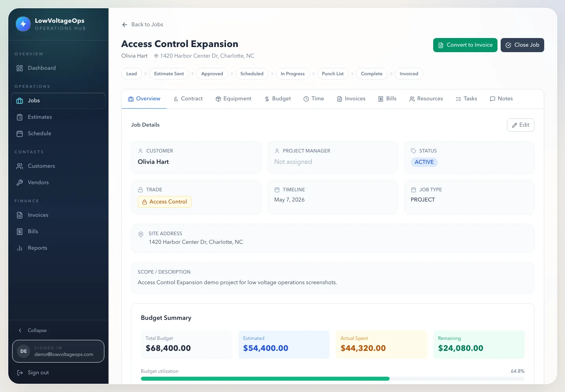This screenshot has width=565, height=392.
Task: Close the job with Close Job button
Action: (x=522, y=45)
